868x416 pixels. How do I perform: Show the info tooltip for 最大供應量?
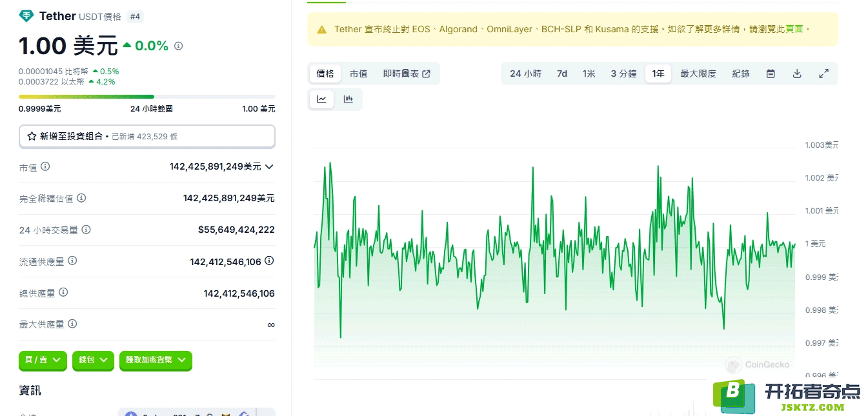click(72, 324)
